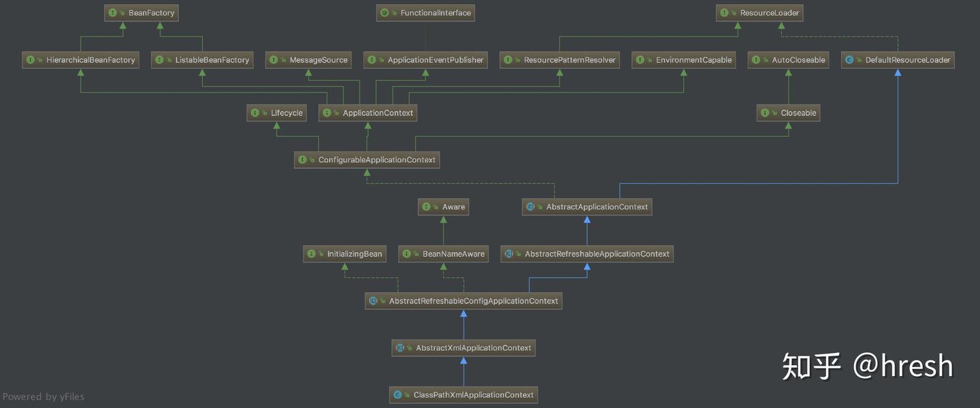Image resolution: width=980 pixels, height=408 pixels.
Task: Select the ConfigurableApplicationContext node
Action: tap(367, 160)
